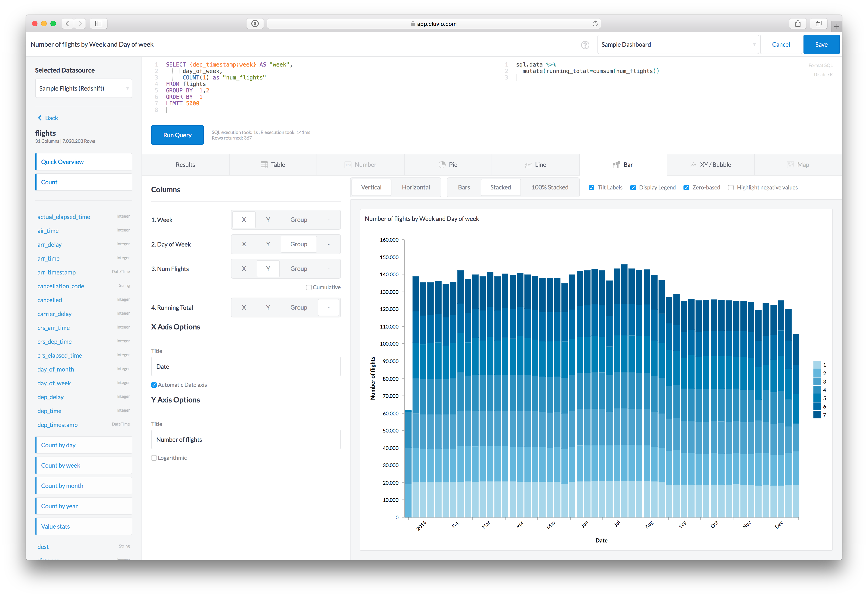
Task: Click the browser back arrow icon
Action: pyautogui.click(x=67, y=24)
